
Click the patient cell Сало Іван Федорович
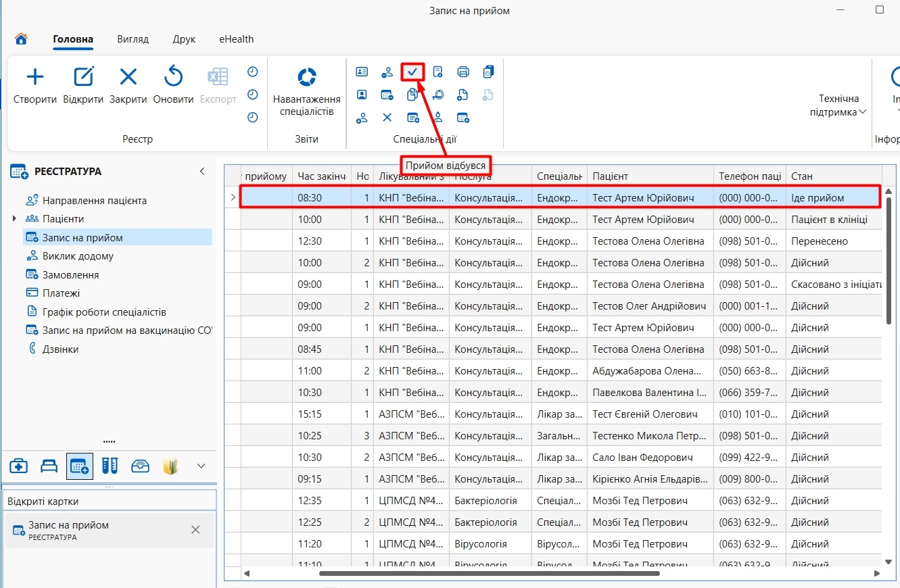coord(650,458)
